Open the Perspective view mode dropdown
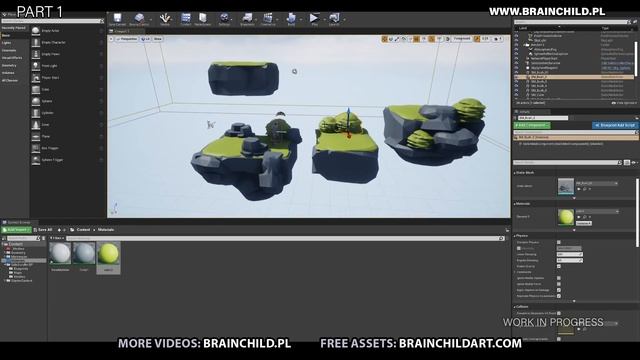This screenshot has width=640, height=360. (127, 39)
